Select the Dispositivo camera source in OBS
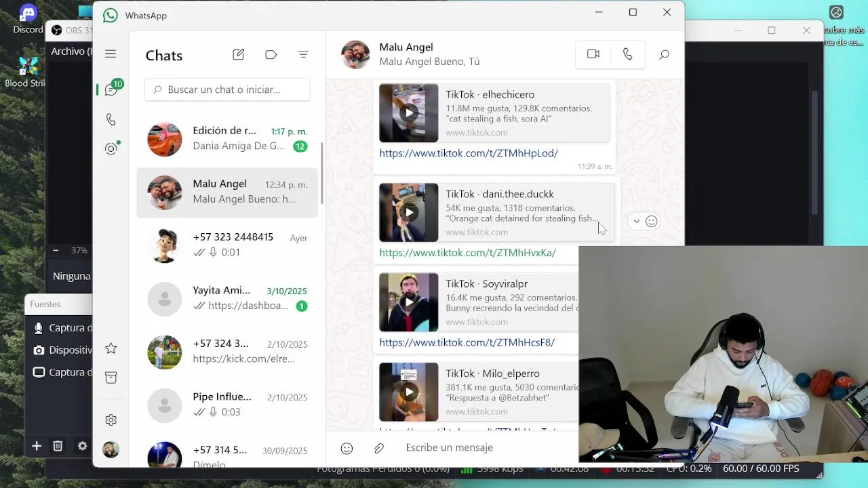Image resolution: width=868 pixels, height=488 pixels. pos(61,350)
